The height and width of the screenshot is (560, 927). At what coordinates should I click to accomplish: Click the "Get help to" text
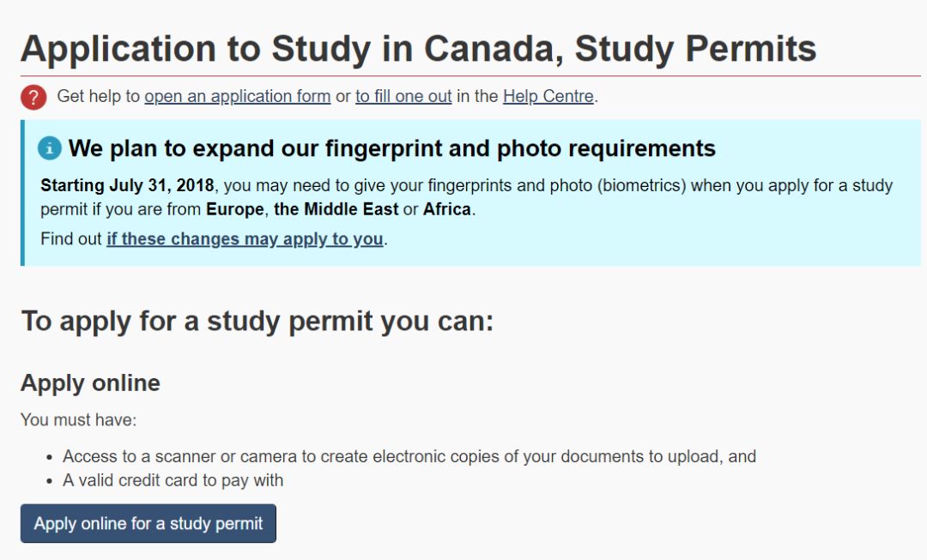tap(98, 97)
